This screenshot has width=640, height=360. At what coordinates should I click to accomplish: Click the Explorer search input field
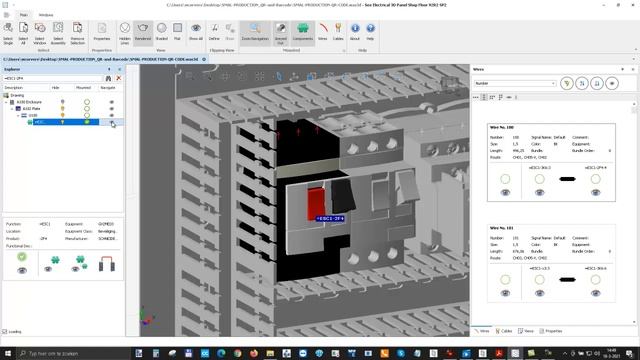coord(53,78)
